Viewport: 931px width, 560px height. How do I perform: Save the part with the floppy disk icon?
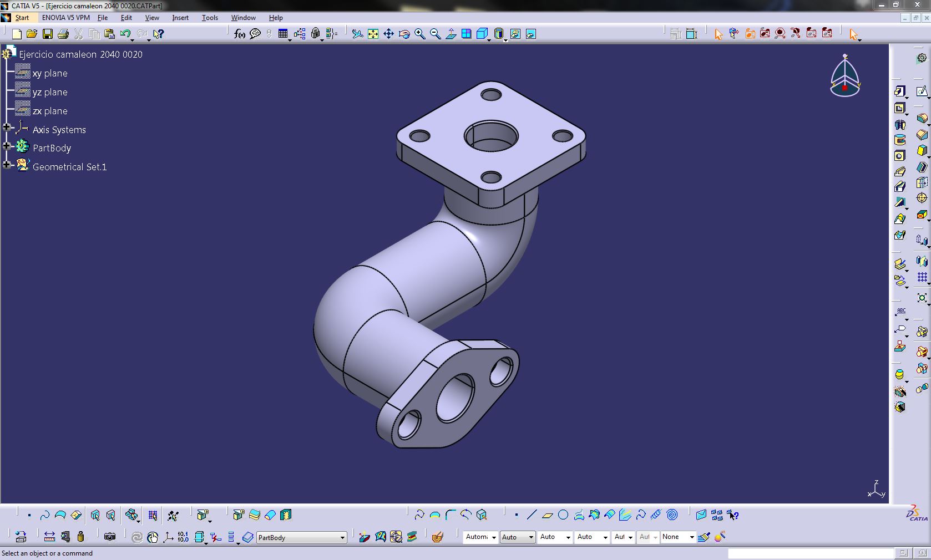[x=47, y=34]
